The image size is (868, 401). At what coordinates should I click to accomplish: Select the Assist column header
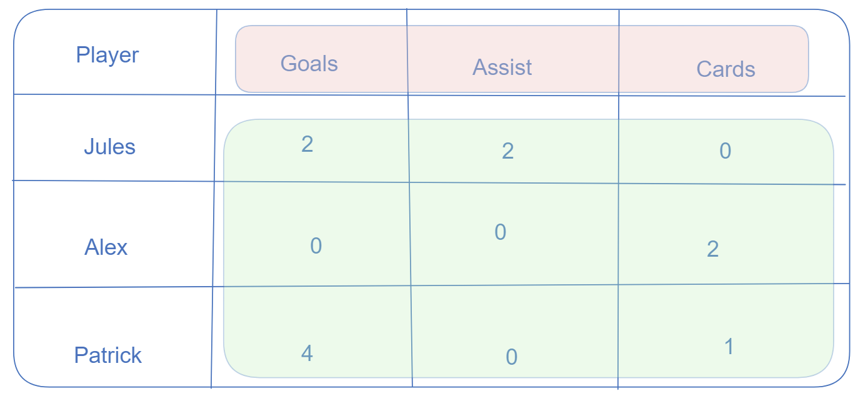click(x=502, y=67)
